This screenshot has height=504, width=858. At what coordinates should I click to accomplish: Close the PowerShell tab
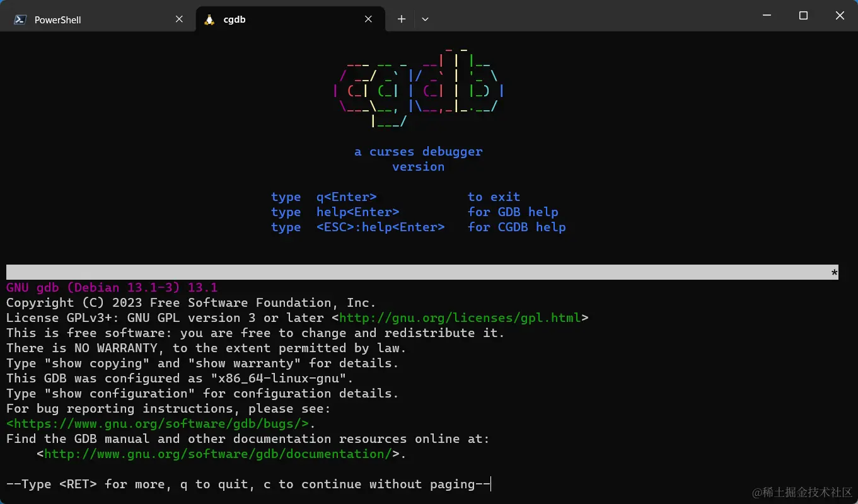pos(179,20)
